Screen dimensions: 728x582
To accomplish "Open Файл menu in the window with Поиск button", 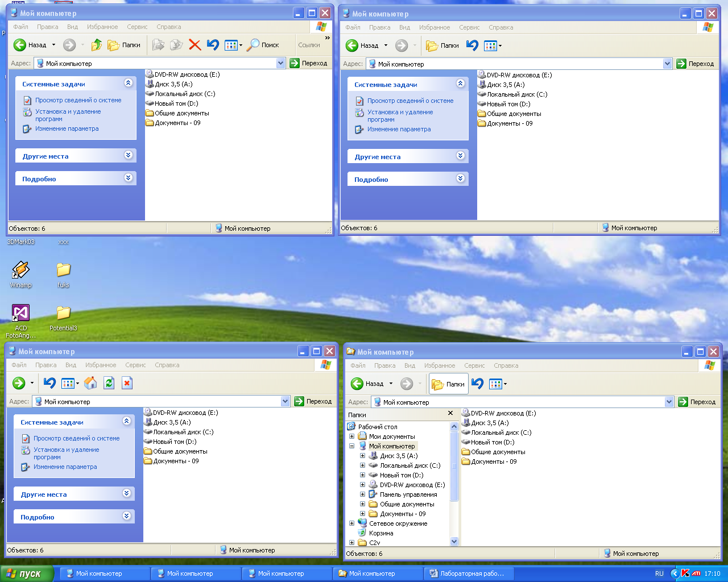I will [20, 27].
